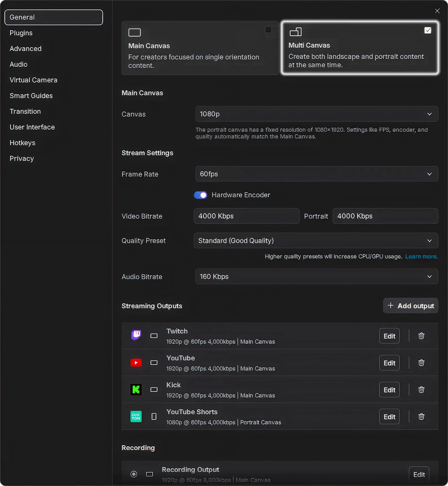Delete the YouTube Shorts output
The image size is (448, 486).
point(421,416)
